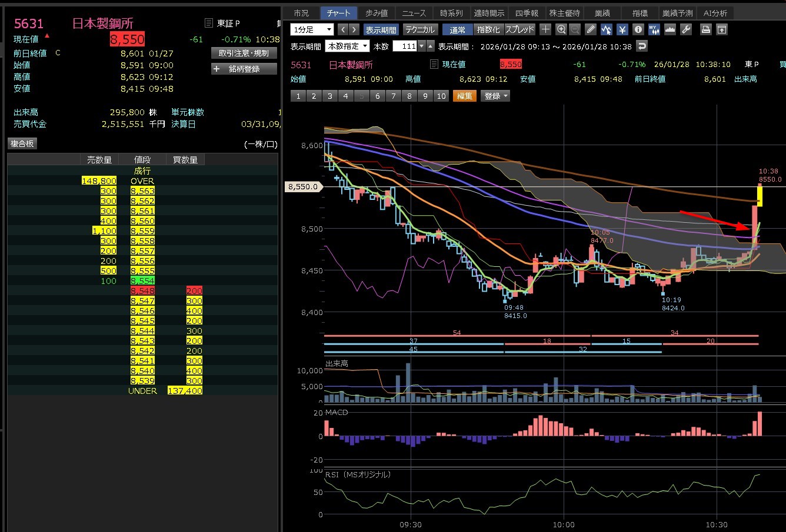This screenshot has width=786, height=532.
Task: Click the yen symbol icon in toolbar
Action: [622, 29]
